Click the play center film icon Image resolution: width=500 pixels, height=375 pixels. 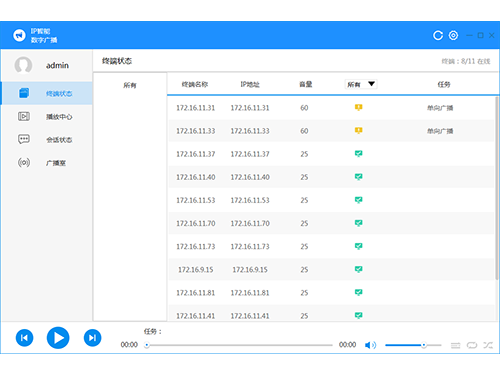coord(24,116)
